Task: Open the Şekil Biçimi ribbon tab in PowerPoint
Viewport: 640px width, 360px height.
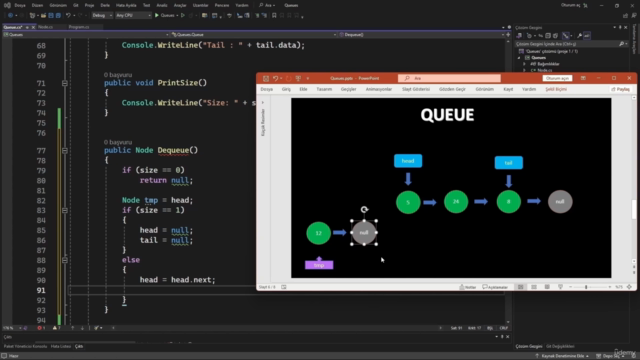Action: 556,89
